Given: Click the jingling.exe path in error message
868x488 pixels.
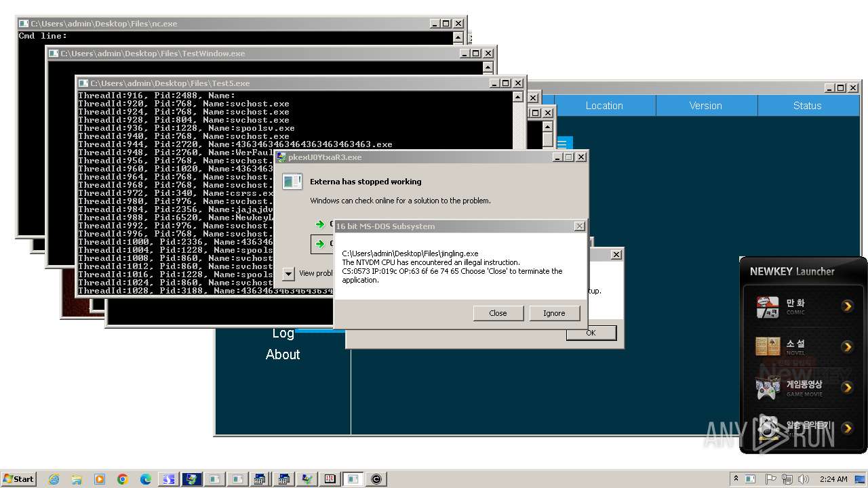Looking at the screenshot, I should pos(410,253).
